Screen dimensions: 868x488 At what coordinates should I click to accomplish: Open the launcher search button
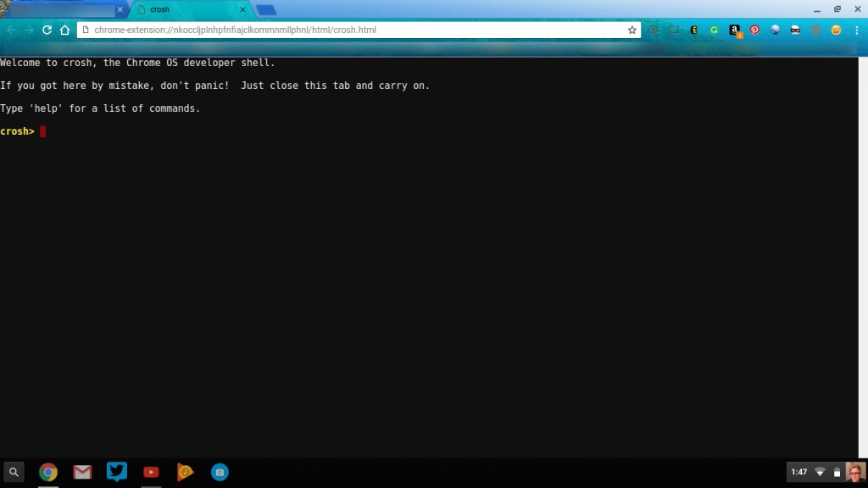14,472
